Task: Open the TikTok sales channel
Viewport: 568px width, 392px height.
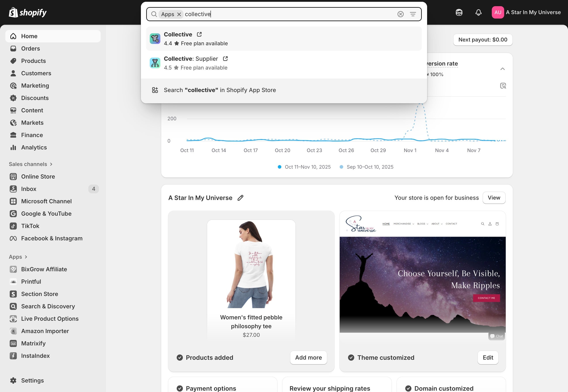Action: coord(30,226)
